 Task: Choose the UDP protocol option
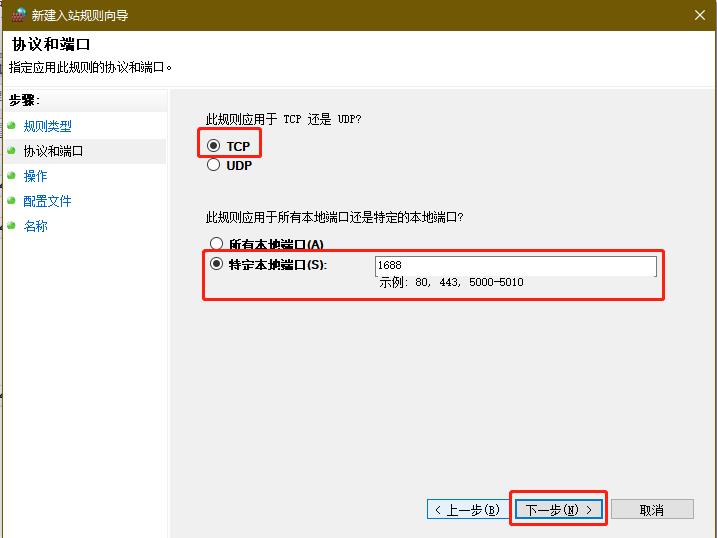point(214,166)
